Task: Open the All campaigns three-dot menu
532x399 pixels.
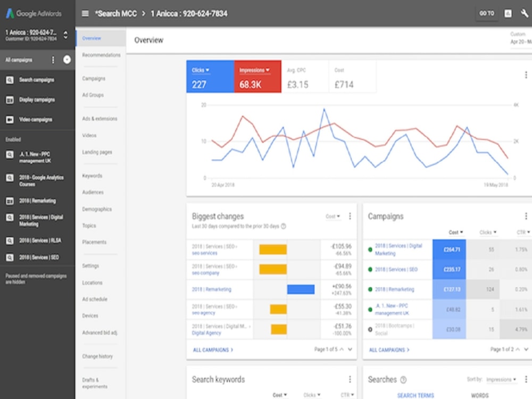Action: tap(53, 60)
